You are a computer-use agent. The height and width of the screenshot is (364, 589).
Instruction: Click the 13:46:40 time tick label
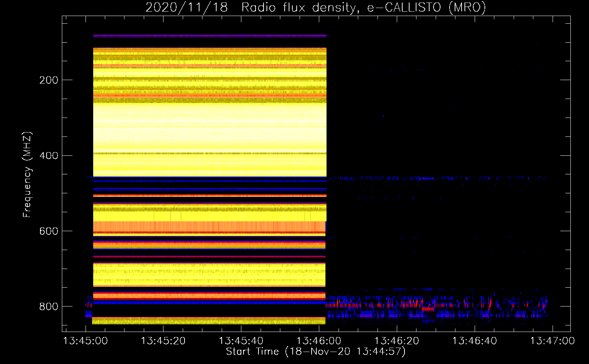[475, 341]
